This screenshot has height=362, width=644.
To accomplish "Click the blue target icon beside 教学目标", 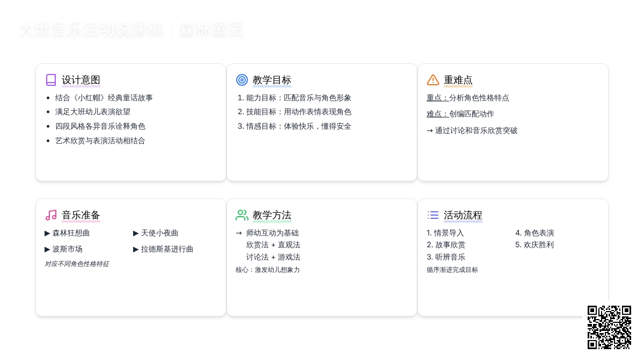I will pyautogui.click(x=242, y=80).
